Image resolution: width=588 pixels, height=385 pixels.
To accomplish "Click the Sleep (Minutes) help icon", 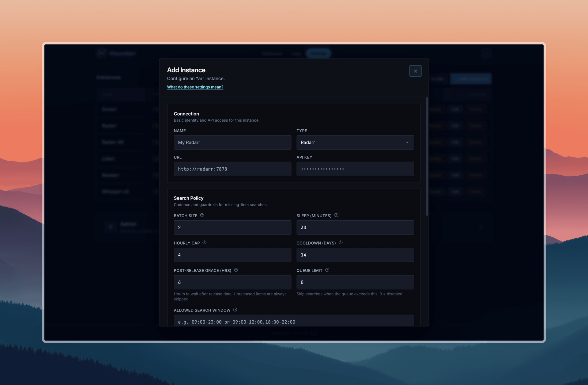I will click(x=336, y=215).
